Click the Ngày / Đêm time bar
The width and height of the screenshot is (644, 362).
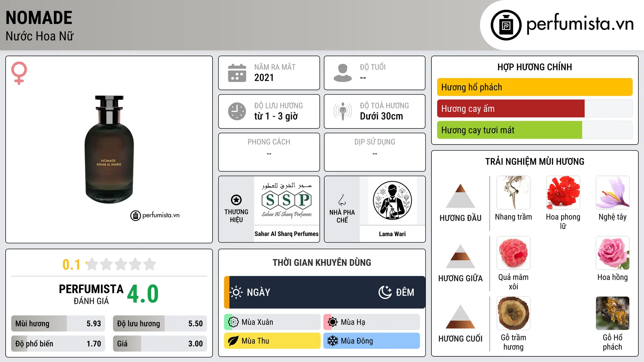click(x=325, y=292)
